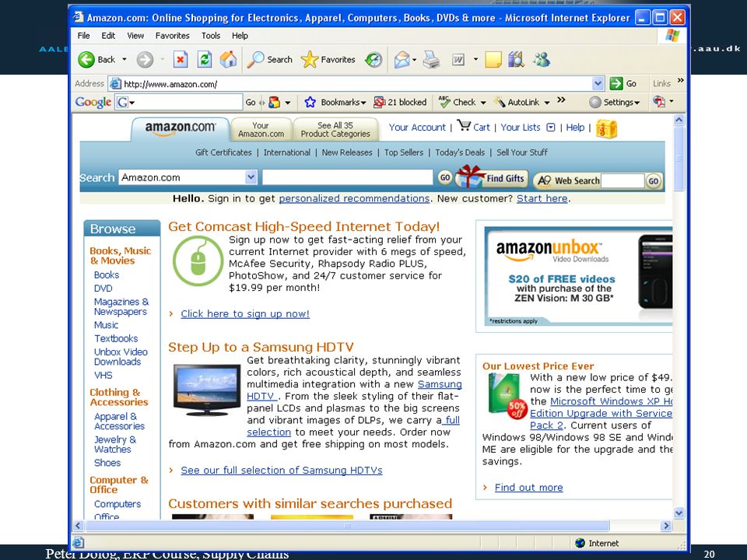Expand the Amazon.com search category dropdown
Image resolution: width=747 pixels, height=560 pixels.
(251, 177)
